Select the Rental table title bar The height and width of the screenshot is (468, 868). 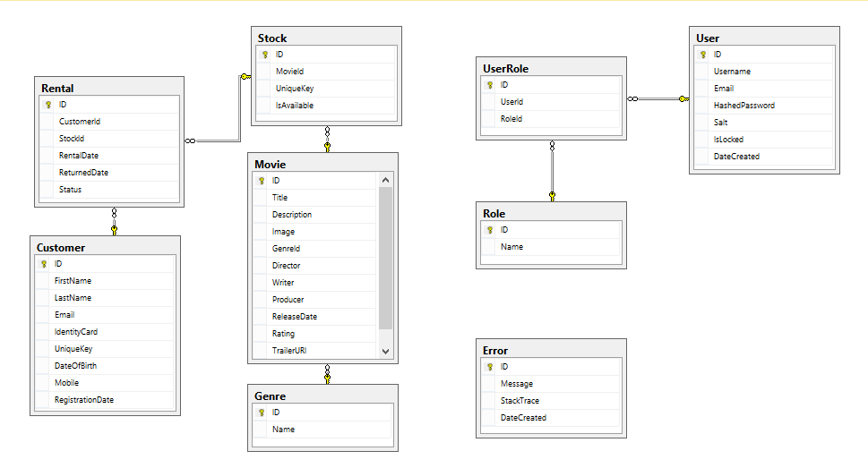107,88
